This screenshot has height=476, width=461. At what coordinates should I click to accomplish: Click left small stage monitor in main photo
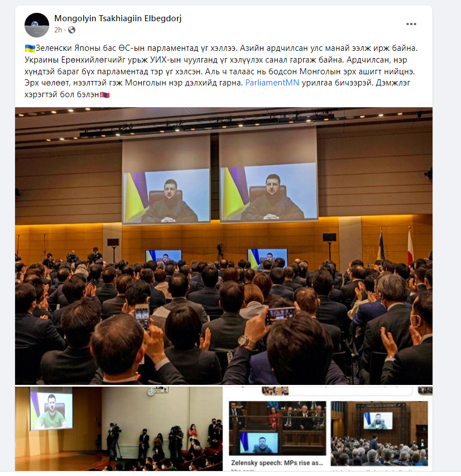click(x=164, y=256)
